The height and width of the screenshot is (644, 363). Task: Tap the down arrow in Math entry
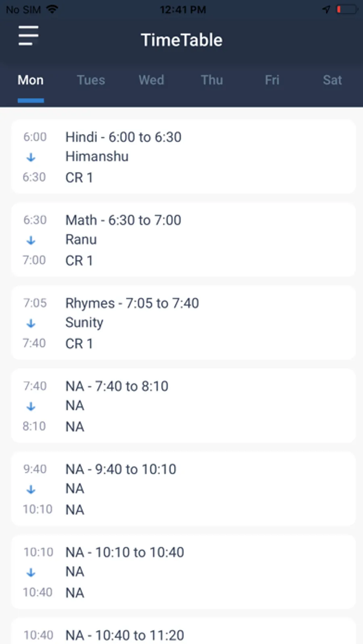click(31, 241)
